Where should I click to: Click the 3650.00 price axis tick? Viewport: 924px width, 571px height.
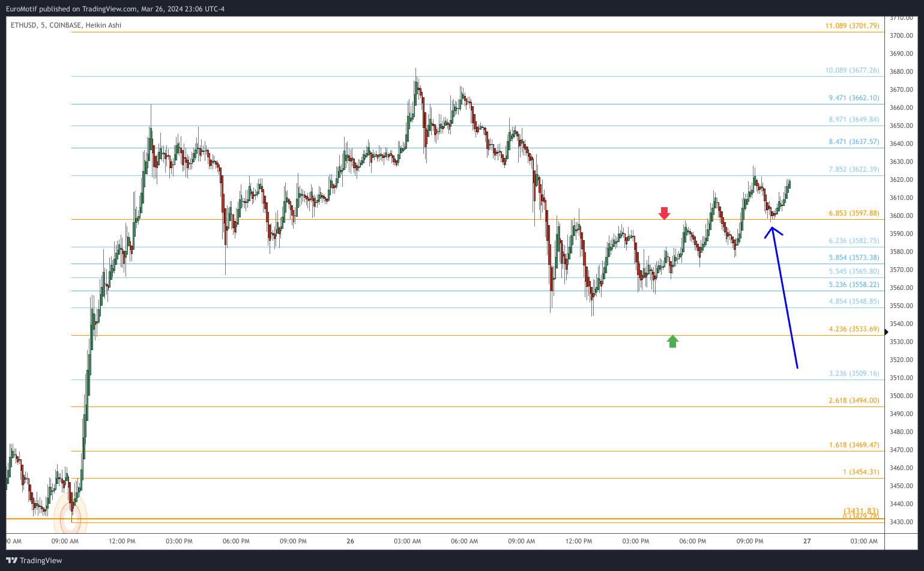(x=902, y=125)
